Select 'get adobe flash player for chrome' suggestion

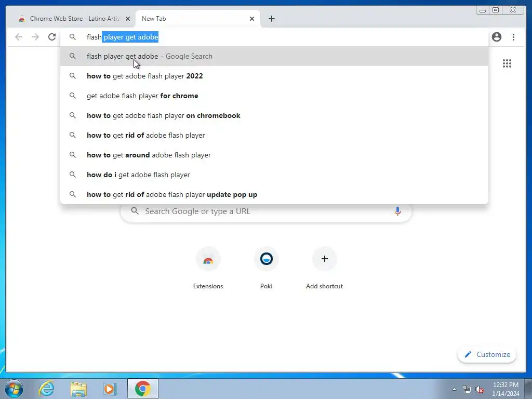tap(274, 96)
